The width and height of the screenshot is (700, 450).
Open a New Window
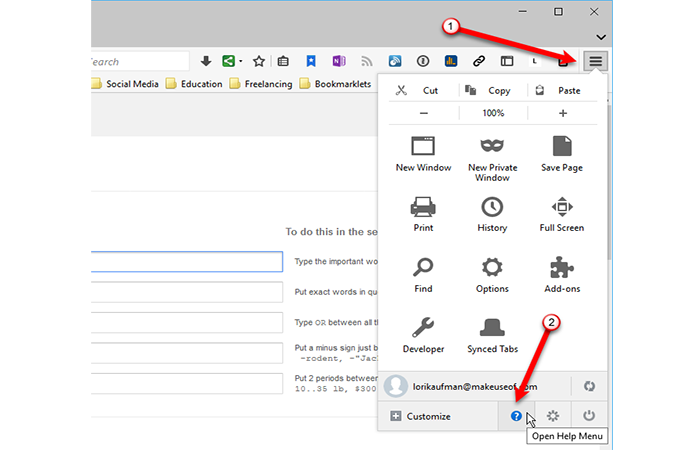pos(423,154)
